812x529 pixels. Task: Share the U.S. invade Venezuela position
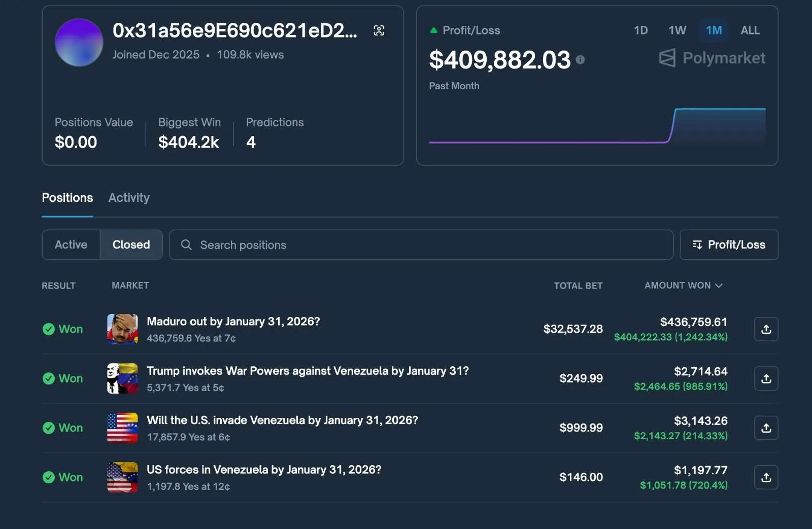coord(766,428)
